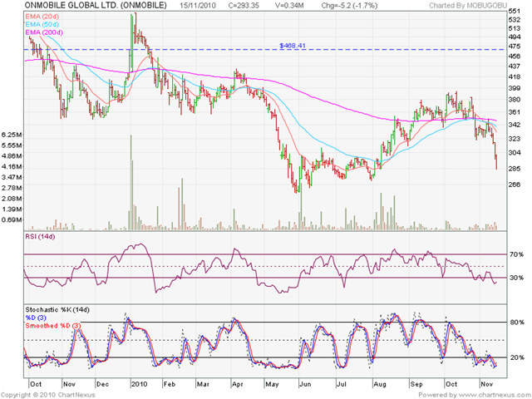Click the 475 price axis value
This screenshot has width=532, height=399.
(x=515, y=47)
